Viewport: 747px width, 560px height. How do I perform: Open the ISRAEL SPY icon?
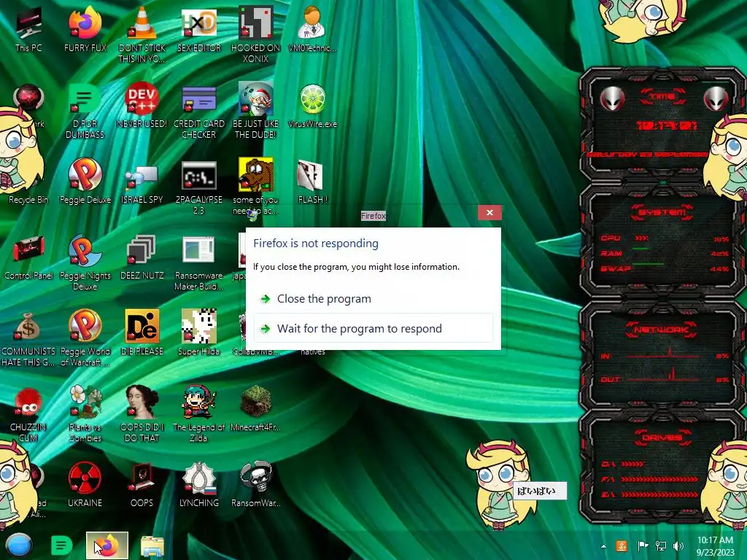click(142, 184)
